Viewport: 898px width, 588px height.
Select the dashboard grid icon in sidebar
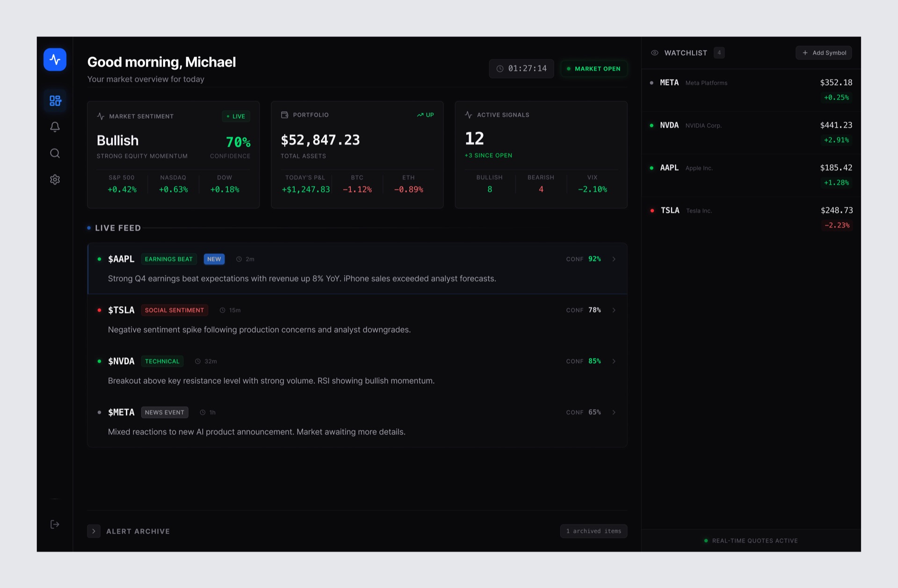tap(55, 100)
